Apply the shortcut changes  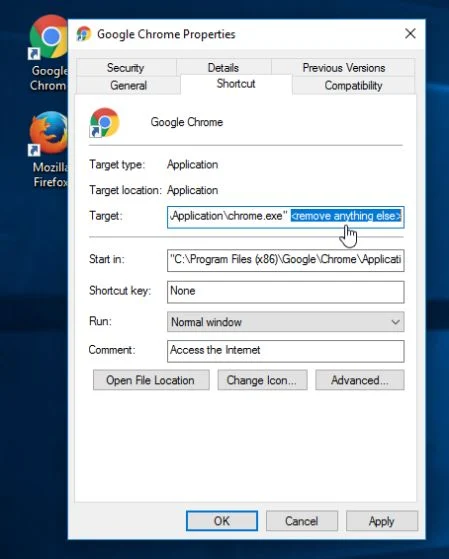[382, 521]
